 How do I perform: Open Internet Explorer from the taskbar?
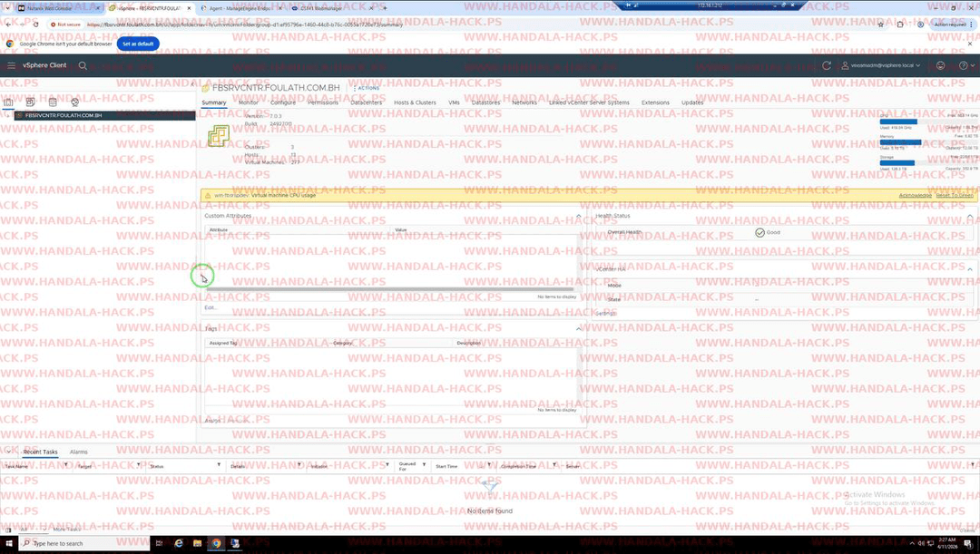pos(178,543)
